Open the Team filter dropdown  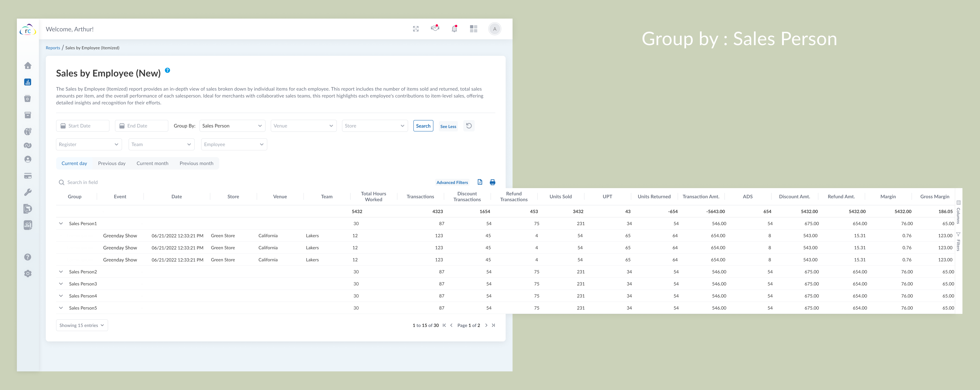pos(162,144)
